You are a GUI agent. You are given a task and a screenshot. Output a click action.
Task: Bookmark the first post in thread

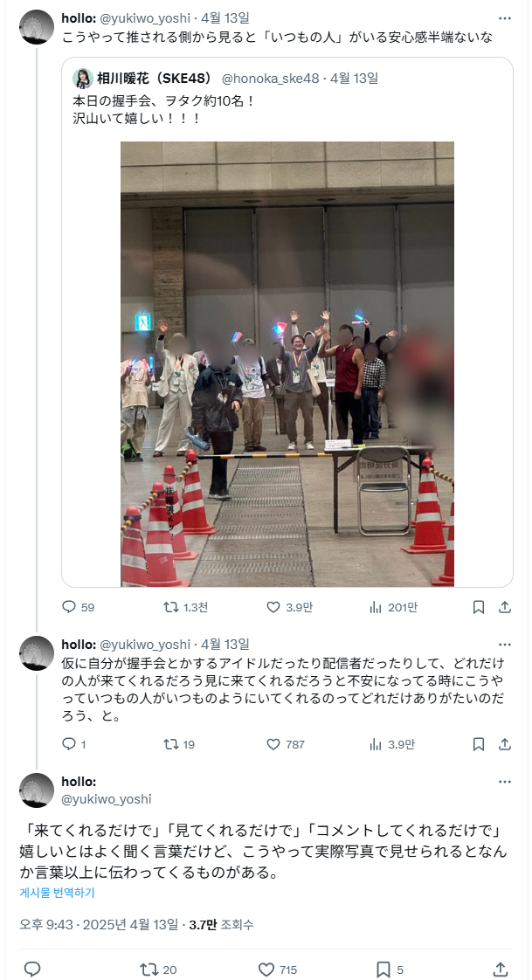click(478, 607)
